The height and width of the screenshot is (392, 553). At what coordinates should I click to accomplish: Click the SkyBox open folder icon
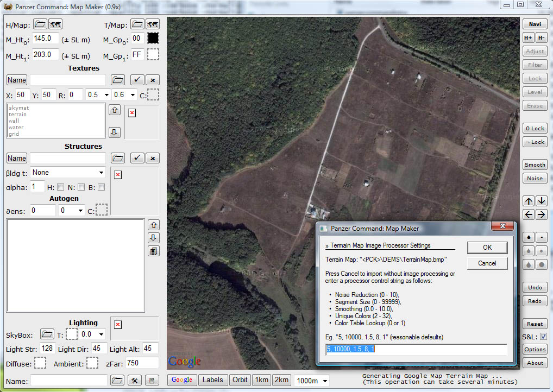[x=47, y=334]
